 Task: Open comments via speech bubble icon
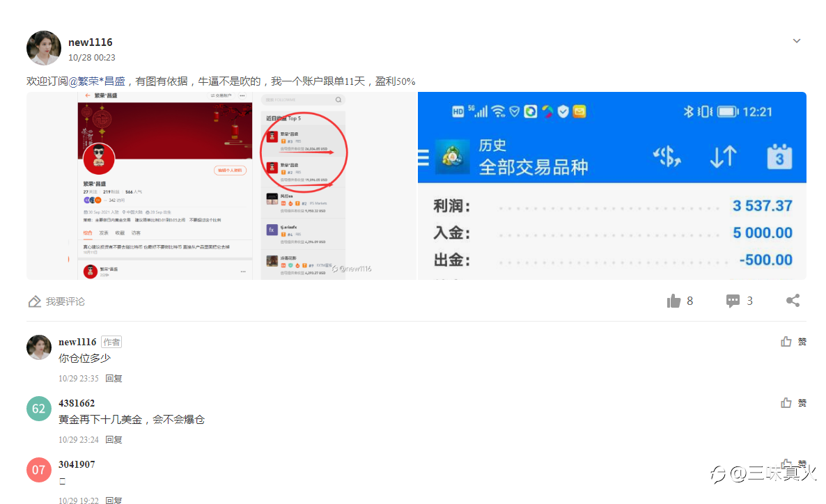[732, 301]
